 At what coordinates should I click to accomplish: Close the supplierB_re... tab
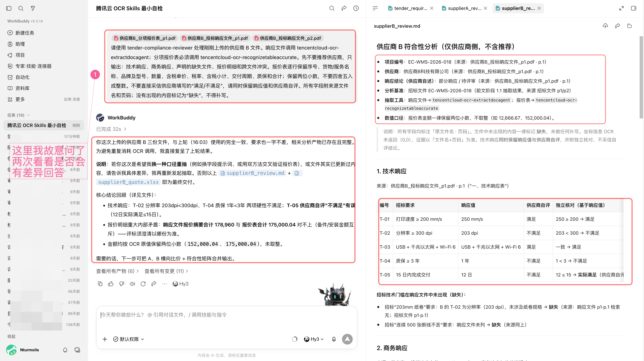(539, 8)
